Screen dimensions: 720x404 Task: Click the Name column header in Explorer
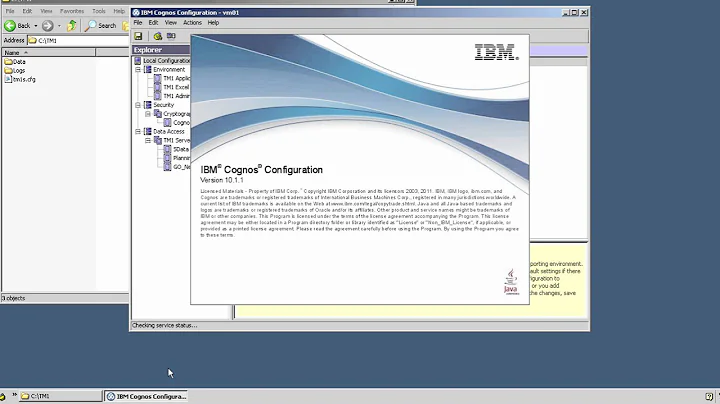[x=49, y=53]
